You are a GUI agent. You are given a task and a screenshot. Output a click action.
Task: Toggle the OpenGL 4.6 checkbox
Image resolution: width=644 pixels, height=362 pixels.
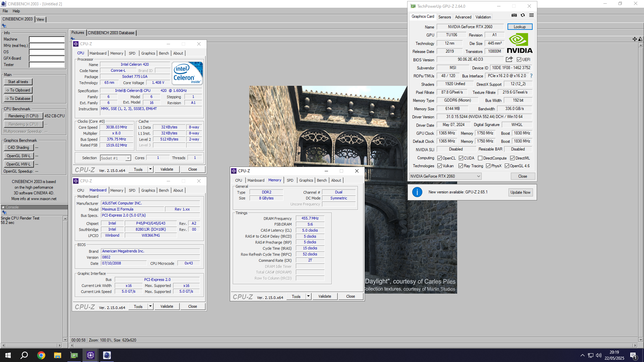tap(507, 166)
